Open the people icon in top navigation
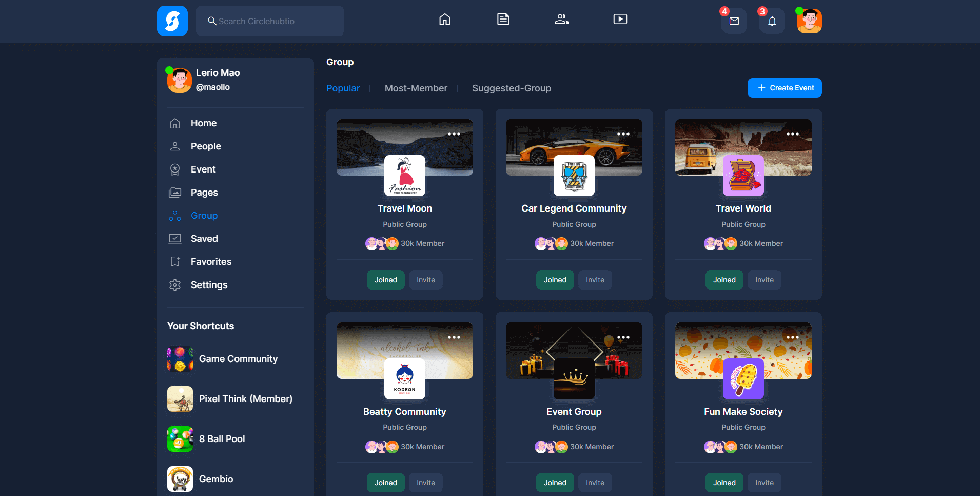The width and height of the screenshot is (980, 496). click(562, 20)
